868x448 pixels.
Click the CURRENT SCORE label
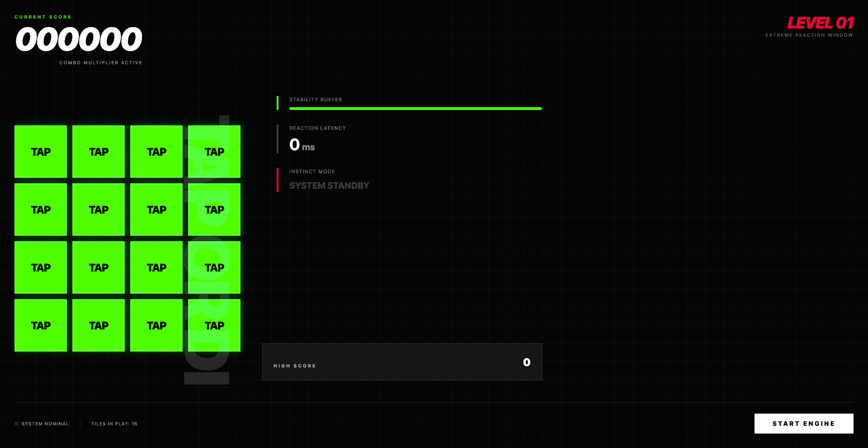point(43,17)
